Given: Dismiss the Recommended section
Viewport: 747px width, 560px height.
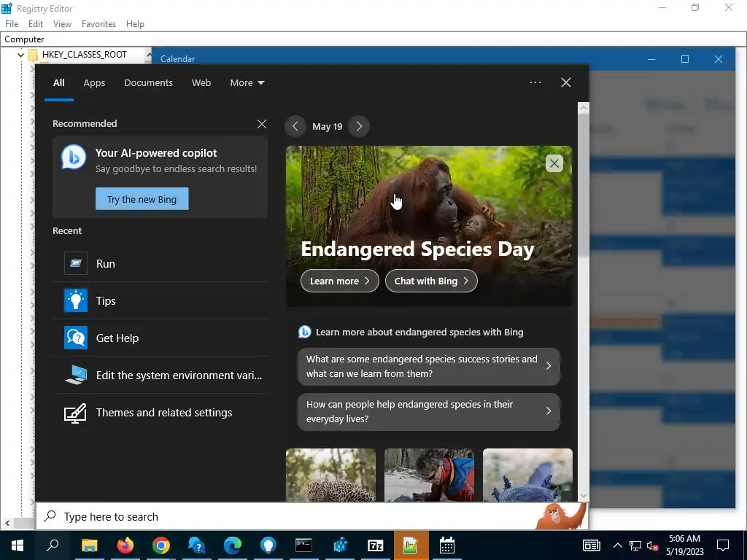Looking at the screenshot, I should point(262,124).
